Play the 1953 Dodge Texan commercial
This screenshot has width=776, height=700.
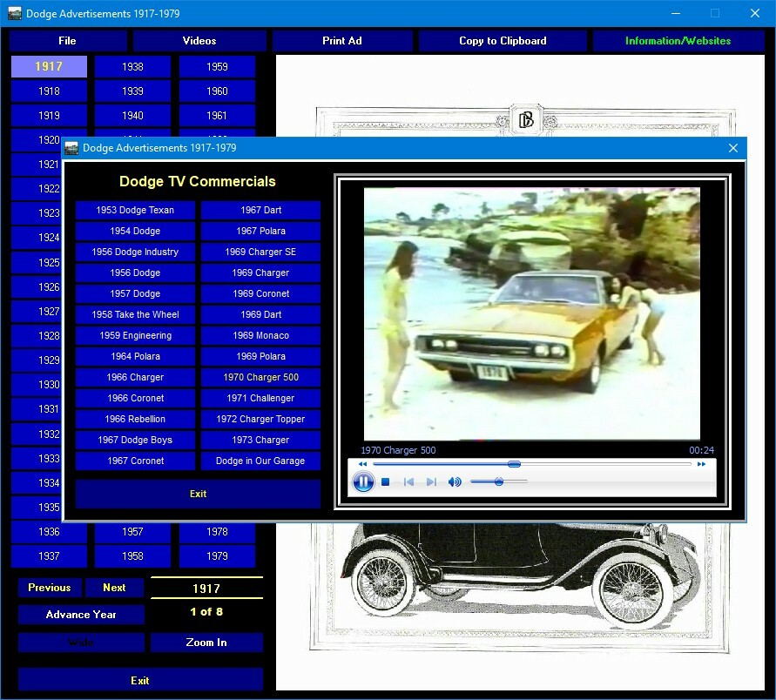point(135,210)
